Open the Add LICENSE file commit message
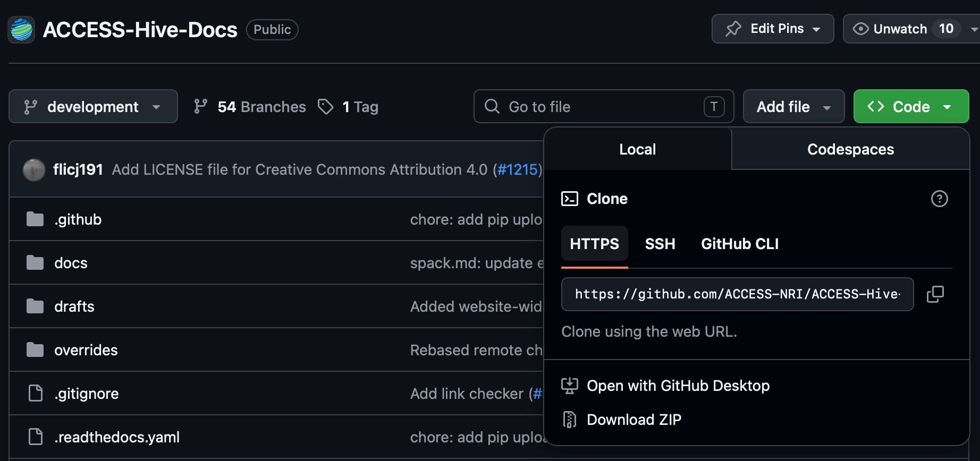 click(300, 169)
